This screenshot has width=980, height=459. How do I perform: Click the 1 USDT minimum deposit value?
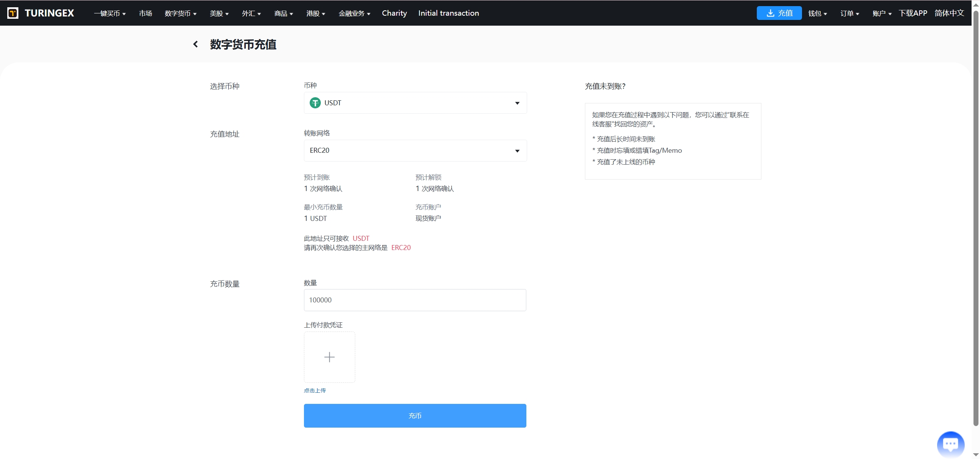(x=315, y=218)
